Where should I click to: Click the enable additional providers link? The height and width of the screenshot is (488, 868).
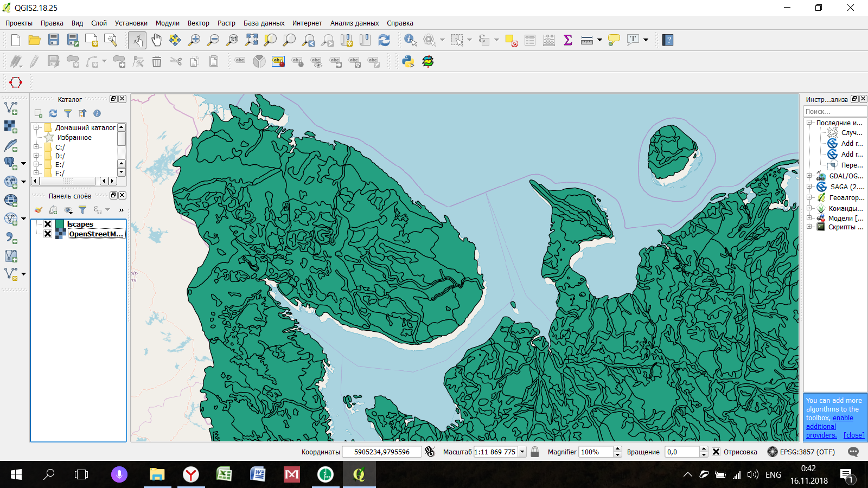843,418
